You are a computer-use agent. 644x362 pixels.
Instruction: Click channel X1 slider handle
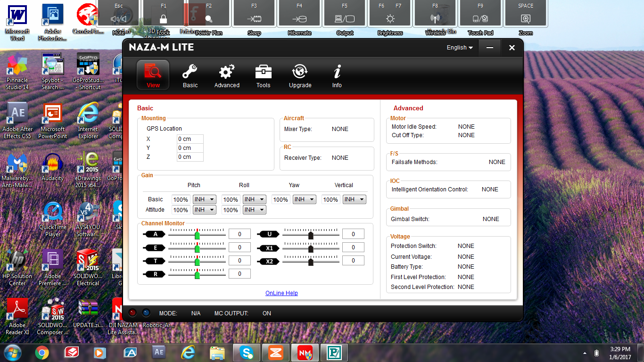tap(311, 248)
